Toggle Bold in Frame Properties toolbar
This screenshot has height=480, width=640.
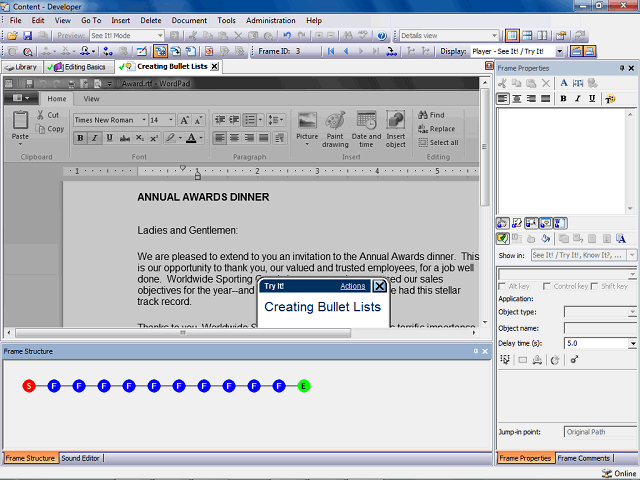(x=563, y=99)
